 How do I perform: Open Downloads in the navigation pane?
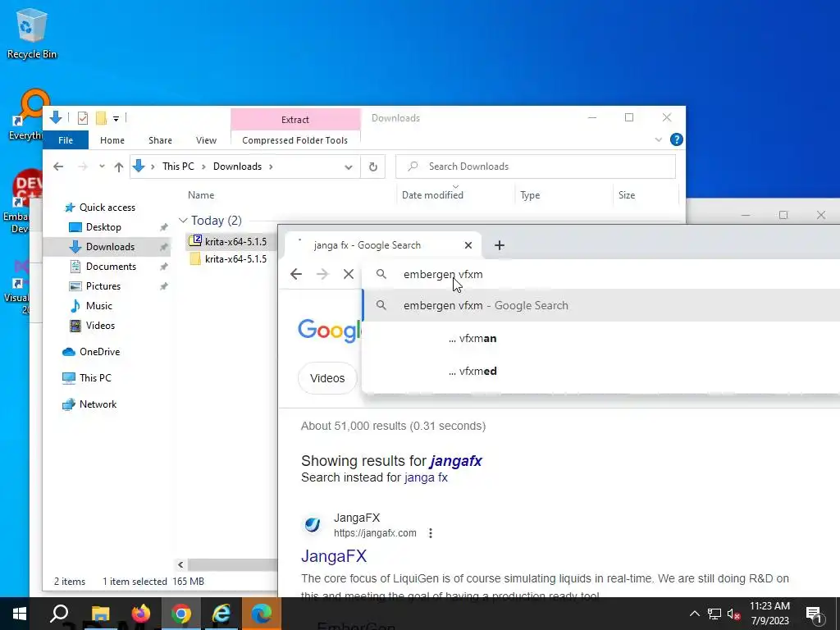coord(111,247)
